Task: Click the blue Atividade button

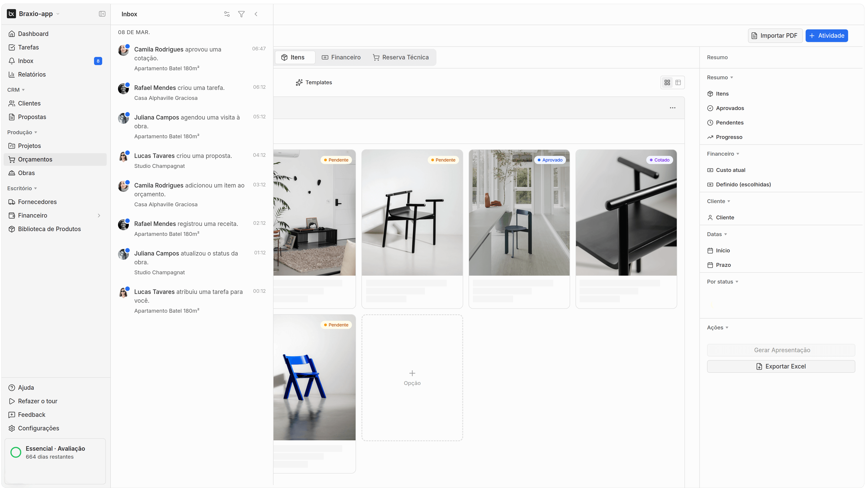Action: click(x=827, y=36)
